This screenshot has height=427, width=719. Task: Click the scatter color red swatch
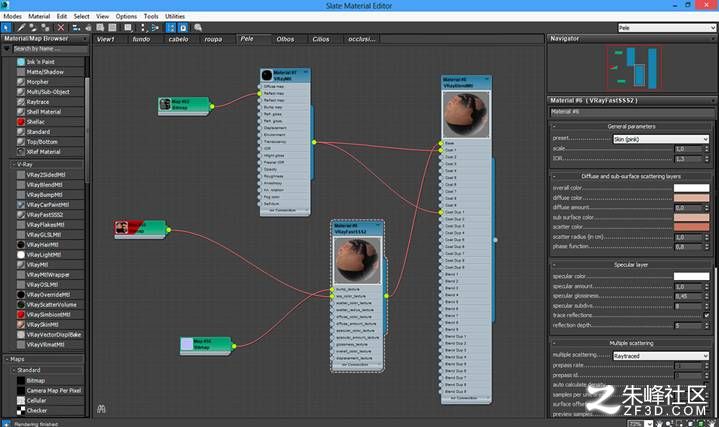coord(691,227)
